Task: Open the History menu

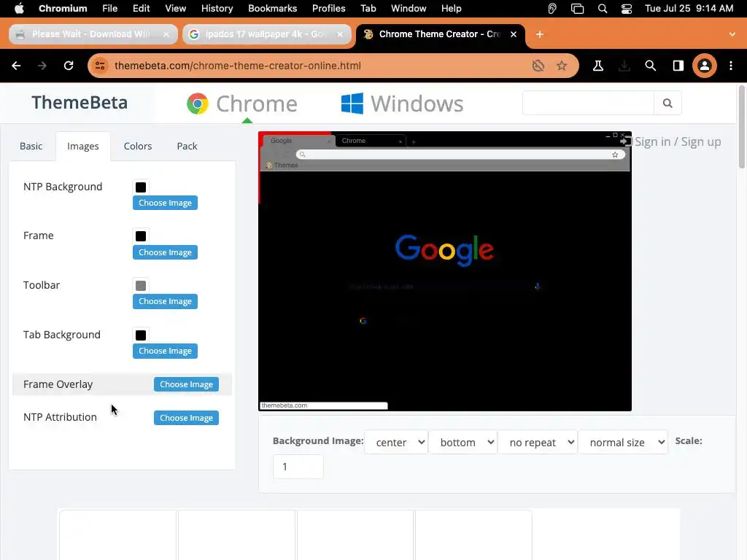Action: click(217, 8)
